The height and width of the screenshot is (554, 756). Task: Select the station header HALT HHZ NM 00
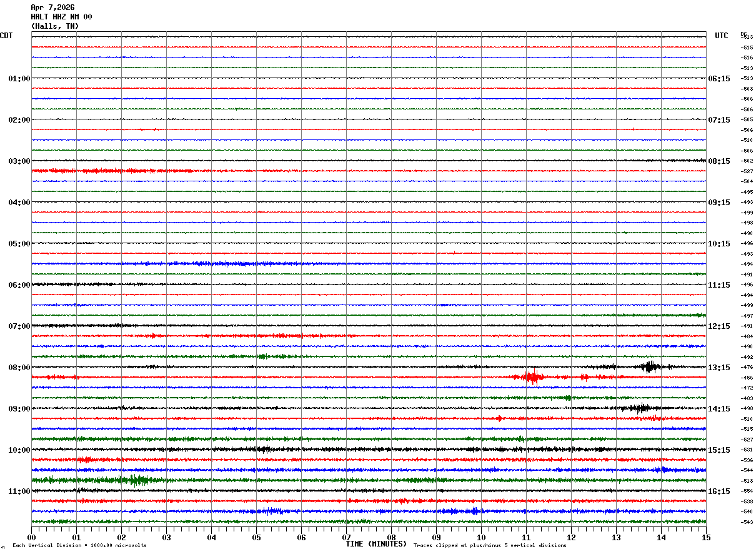[x=61, y=17]
